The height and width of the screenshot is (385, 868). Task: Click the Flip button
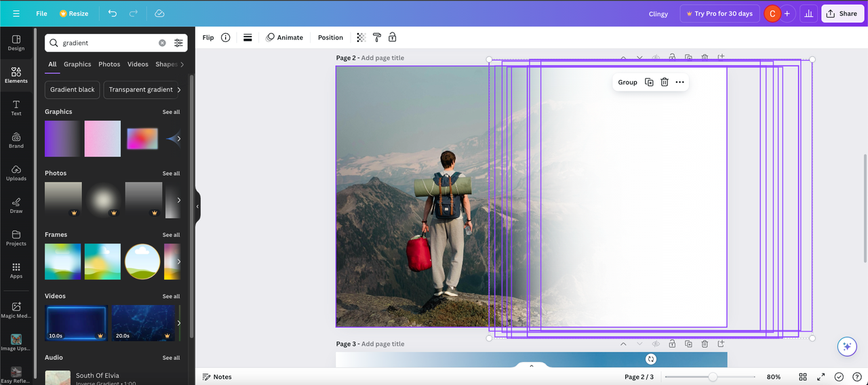pos(208,37)
